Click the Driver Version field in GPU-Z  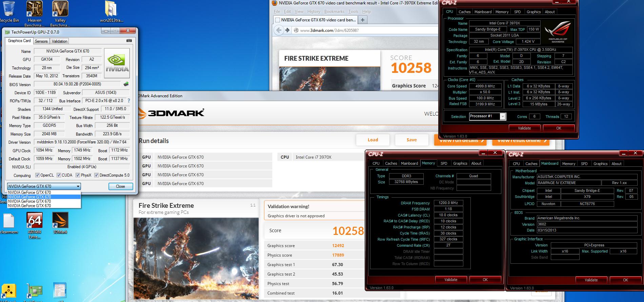pyautogui.click(x=82, y=142)
